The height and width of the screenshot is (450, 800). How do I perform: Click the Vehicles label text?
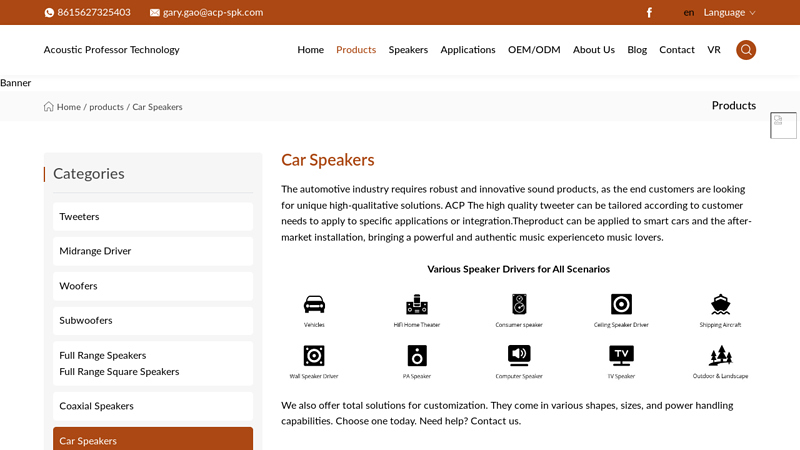pyautogui.click(x=314, y=324)
